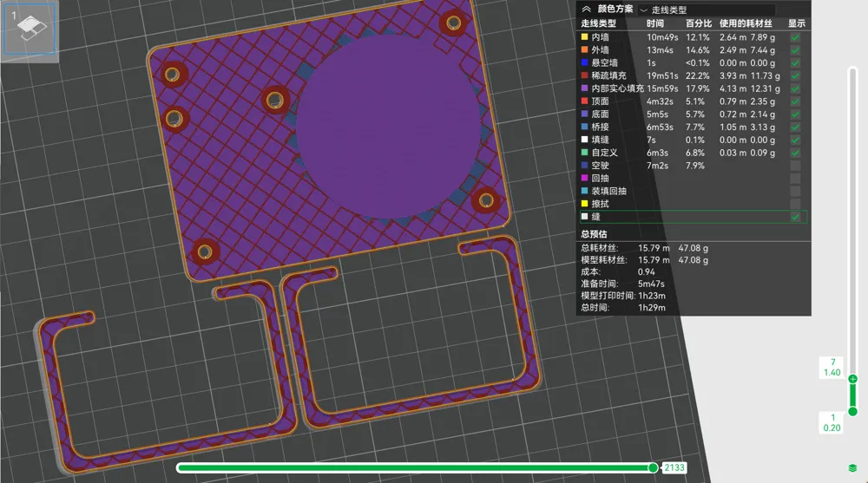Collapse the 颜色方案 legend panel
The image size is (868, 483).
(x=586, y=10)
